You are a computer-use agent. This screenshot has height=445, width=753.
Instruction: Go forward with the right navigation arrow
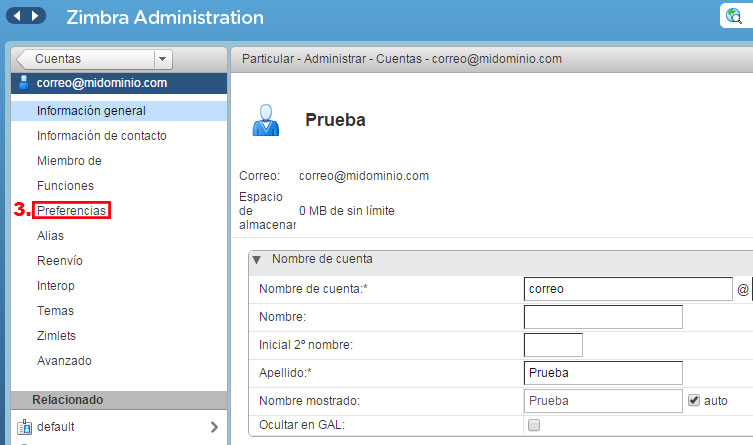pyautogui.click(x=35, y=16)
